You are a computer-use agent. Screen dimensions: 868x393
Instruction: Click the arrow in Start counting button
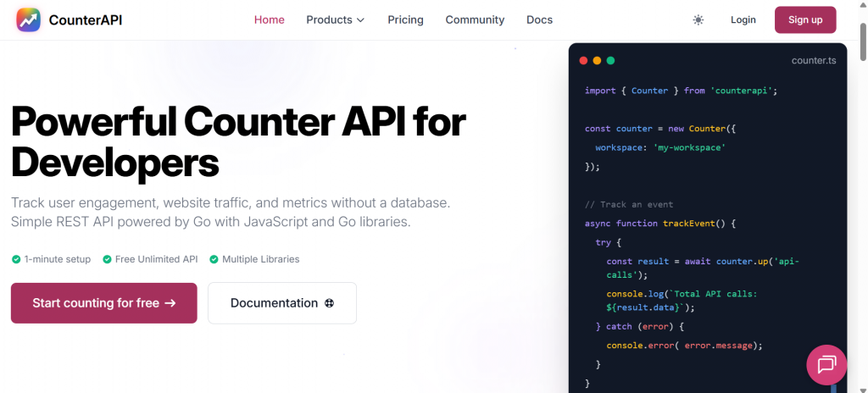click(x=170, y=303)
